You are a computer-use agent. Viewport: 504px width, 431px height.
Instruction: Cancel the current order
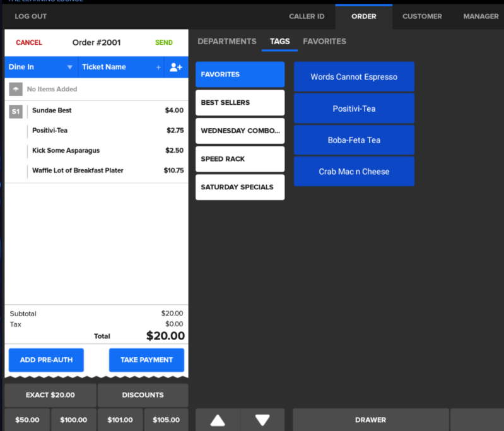coord(29,43)
